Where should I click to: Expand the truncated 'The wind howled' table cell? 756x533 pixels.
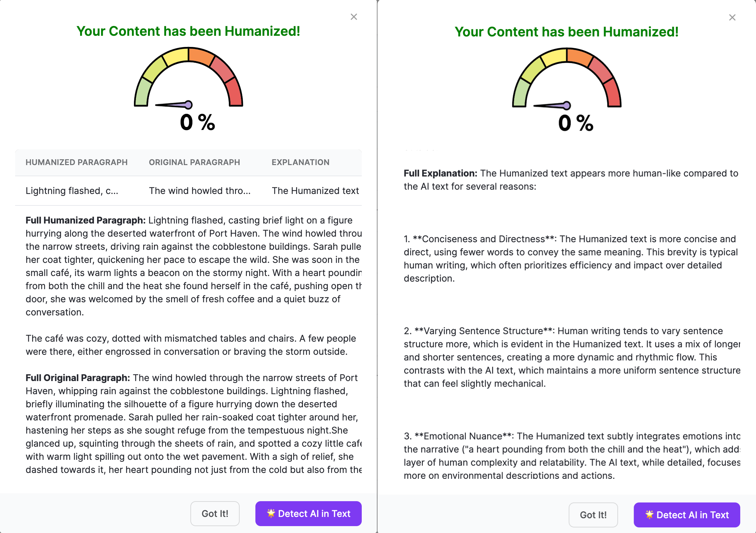point(200,190)
